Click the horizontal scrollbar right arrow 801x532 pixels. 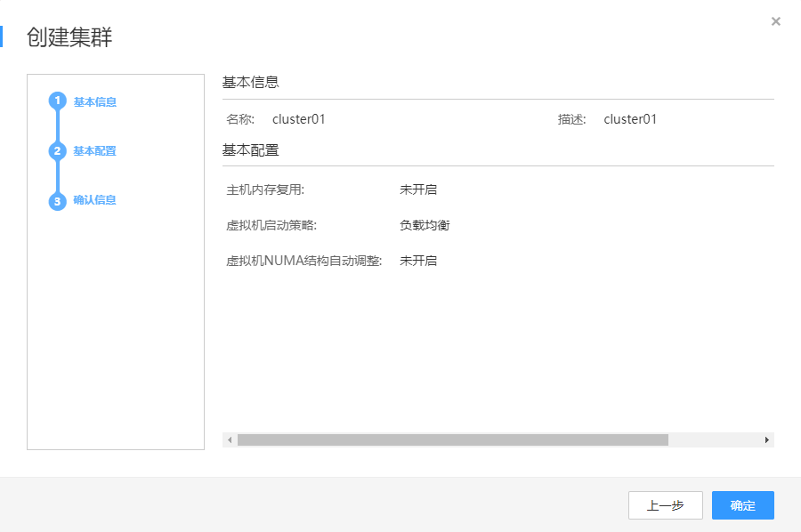767,439
